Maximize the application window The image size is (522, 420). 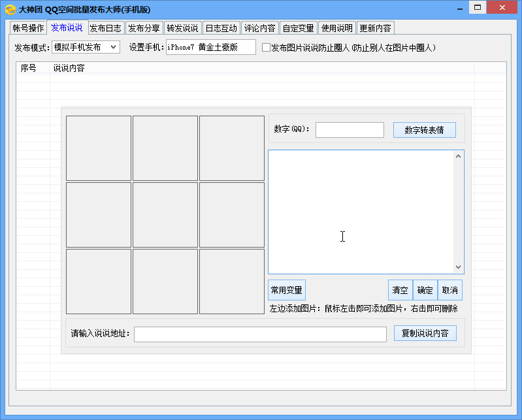(478, 7)
